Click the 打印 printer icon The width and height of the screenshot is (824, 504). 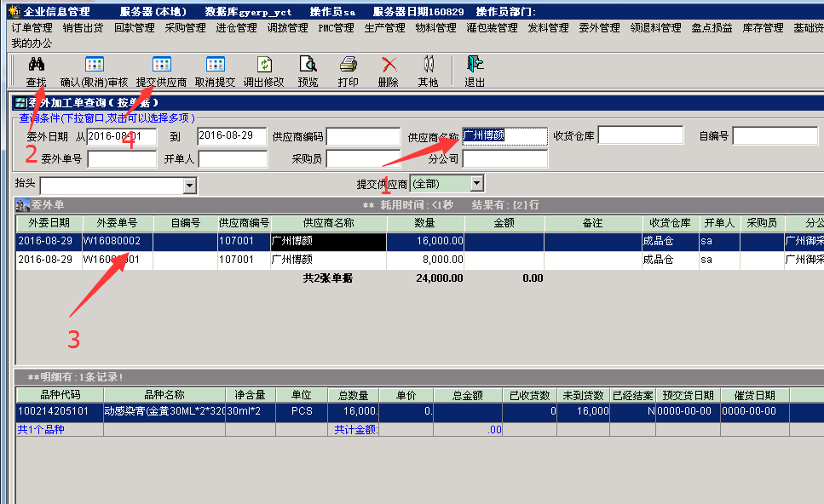(x=348, y=65)
